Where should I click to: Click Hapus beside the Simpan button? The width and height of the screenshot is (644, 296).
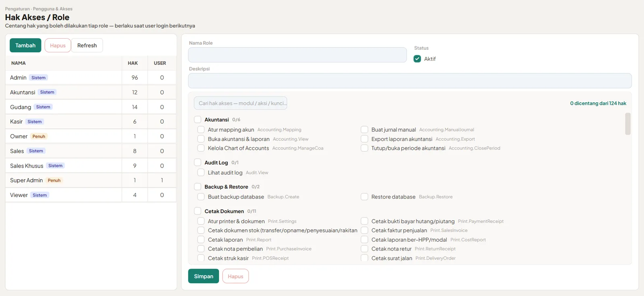[x=235, y=276]
